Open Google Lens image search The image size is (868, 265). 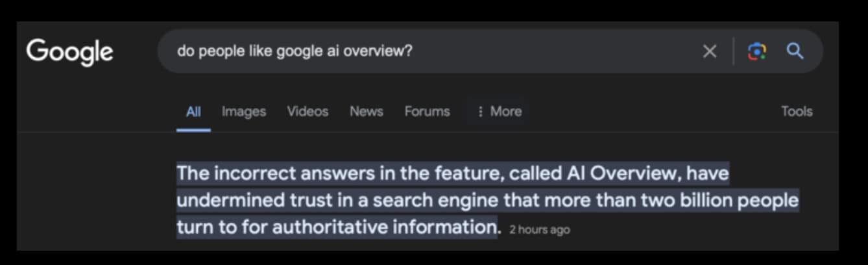[756, 51]
